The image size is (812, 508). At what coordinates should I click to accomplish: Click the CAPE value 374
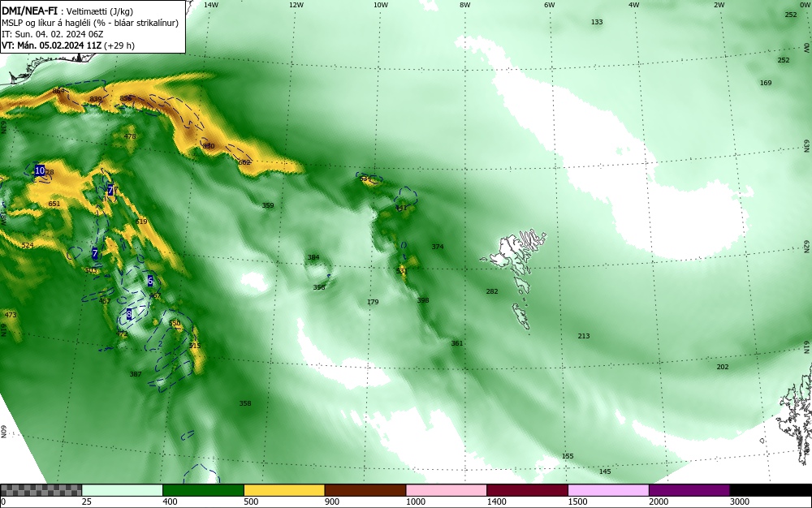click(438, 247)
